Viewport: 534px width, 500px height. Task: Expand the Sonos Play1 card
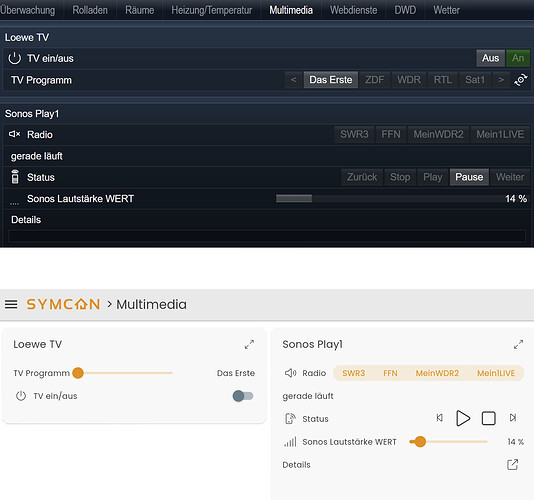(x=518, y=345)
